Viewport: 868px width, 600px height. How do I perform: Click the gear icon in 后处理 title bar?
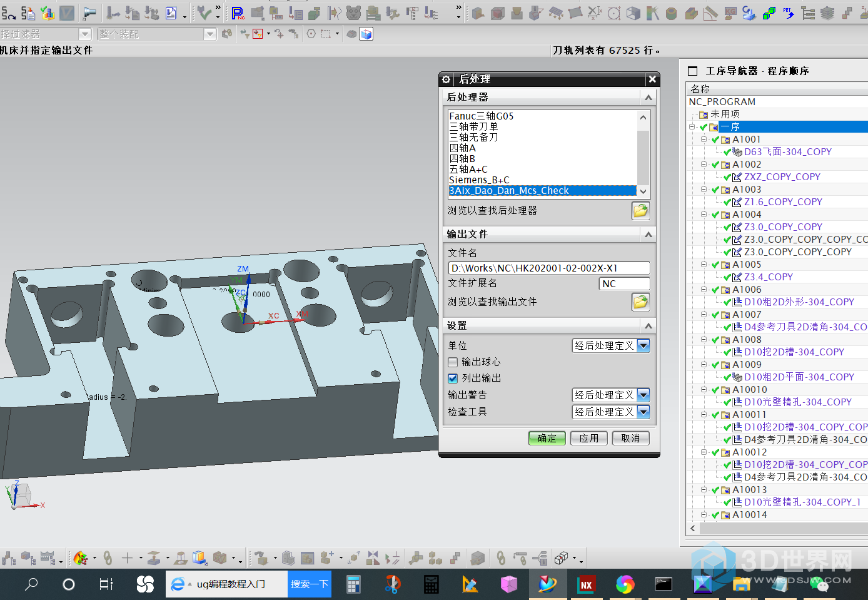tap(446, 79)
